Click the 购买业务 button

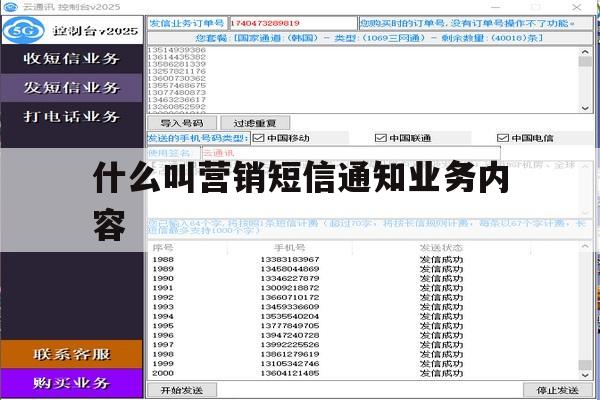(x=72, y=383)
